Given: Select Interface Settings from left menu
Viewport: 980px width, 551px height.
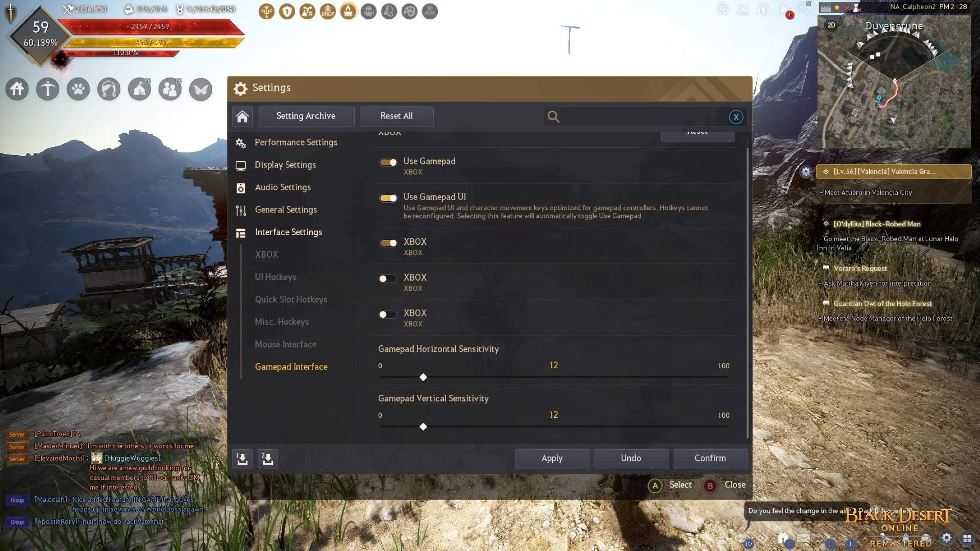Looking at the screenshot, I should [x=288, y=232].
